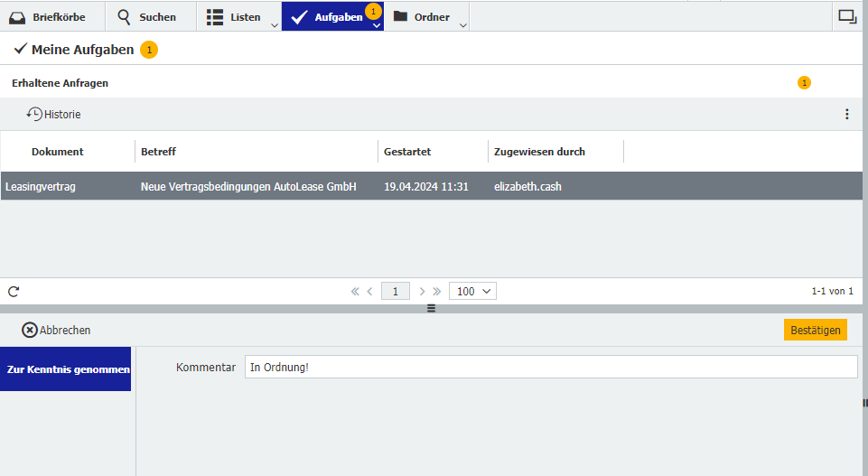Go to previous page arrow
This screenshot has height=476, width=868.
pyautogui.click(x=369, y=291)
